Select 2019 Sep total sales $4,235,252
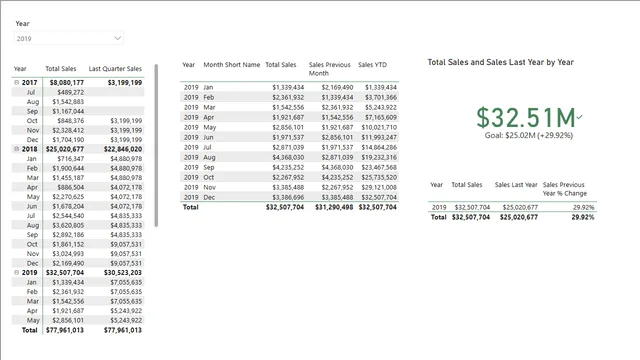 tap(288, 167)
